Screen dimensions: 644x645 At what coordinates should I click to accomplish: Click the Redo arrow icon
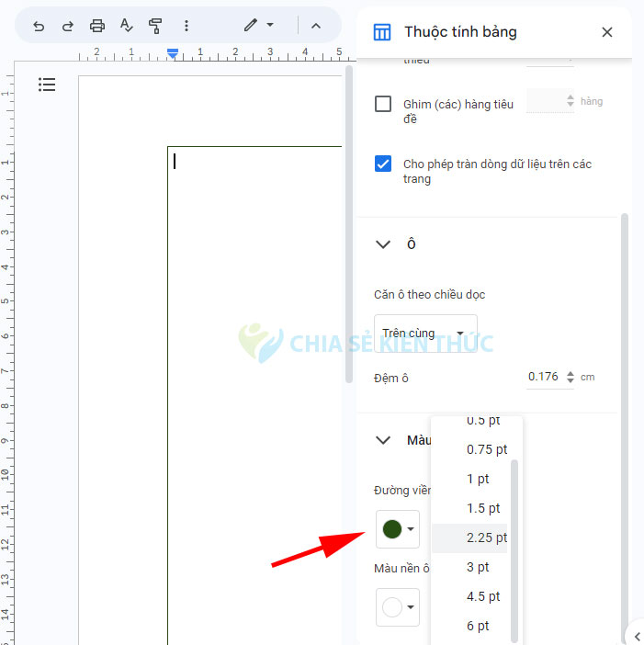pos(68,26)
